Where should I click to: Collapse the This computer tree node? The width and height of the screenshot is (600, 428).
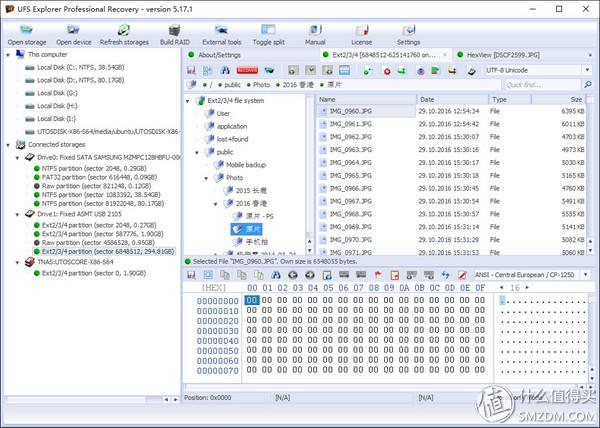(x=8, y=55)
